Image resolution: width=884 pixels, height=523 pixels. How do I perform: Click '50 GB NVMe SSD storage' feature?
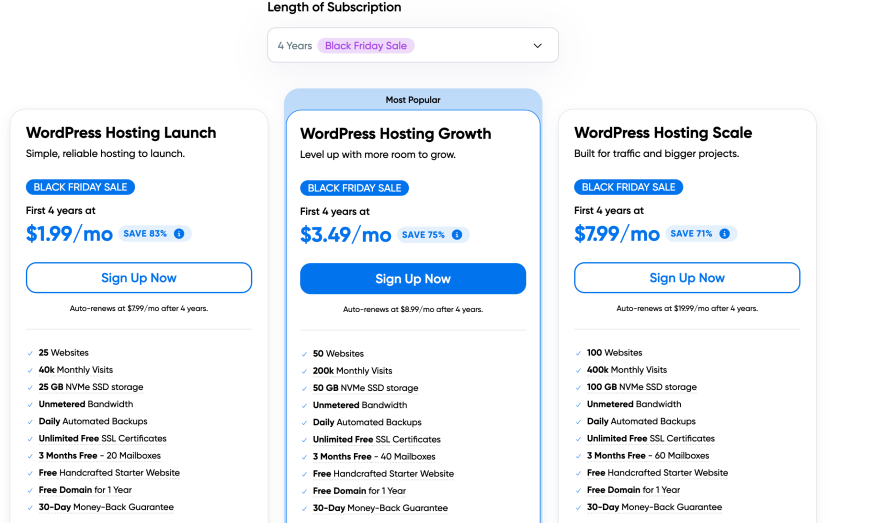coord(365,388)
